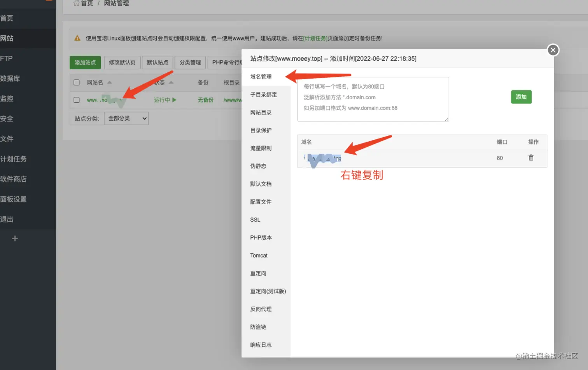
Task: Open the 响应日志 tab
Action: point(261,345)
